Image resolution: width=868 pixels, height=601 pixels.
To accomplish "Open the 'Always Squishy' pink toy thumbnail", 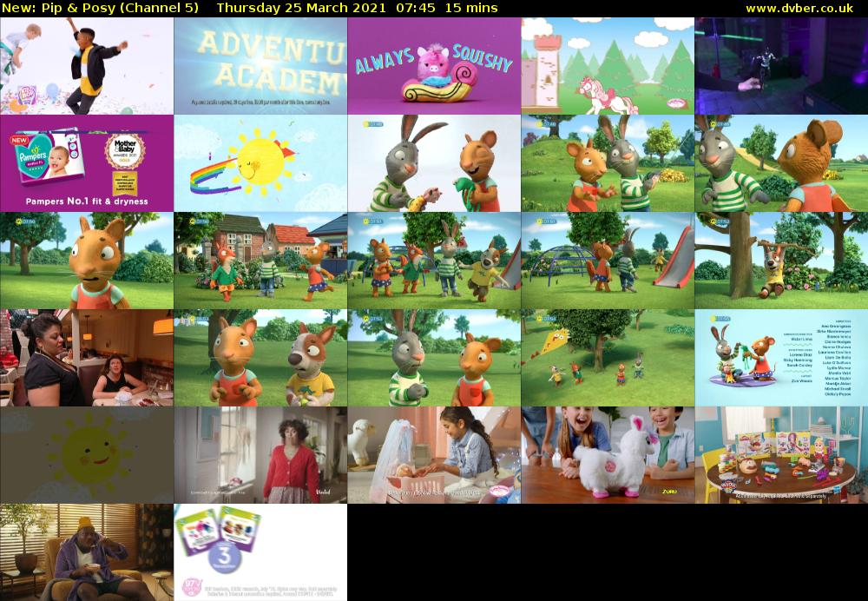I will click(x=434, y=66).
